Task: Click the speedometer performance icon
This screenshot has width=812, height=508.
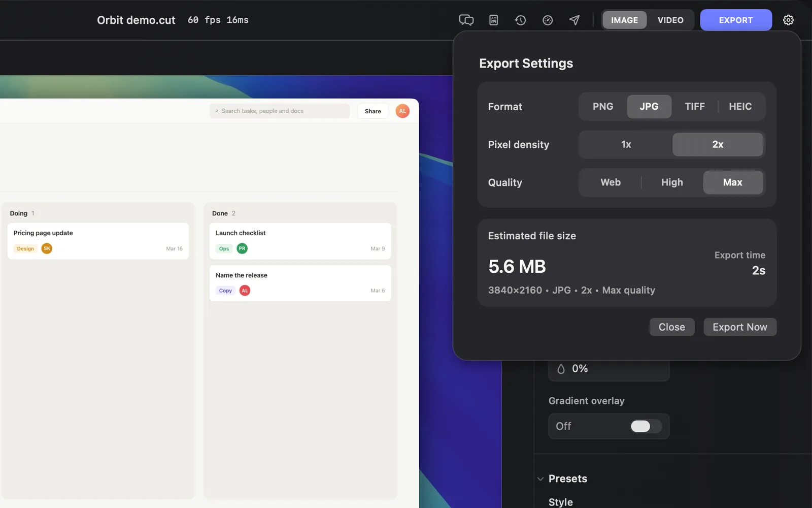Action: pyautogui.click(x=548, y=20)
